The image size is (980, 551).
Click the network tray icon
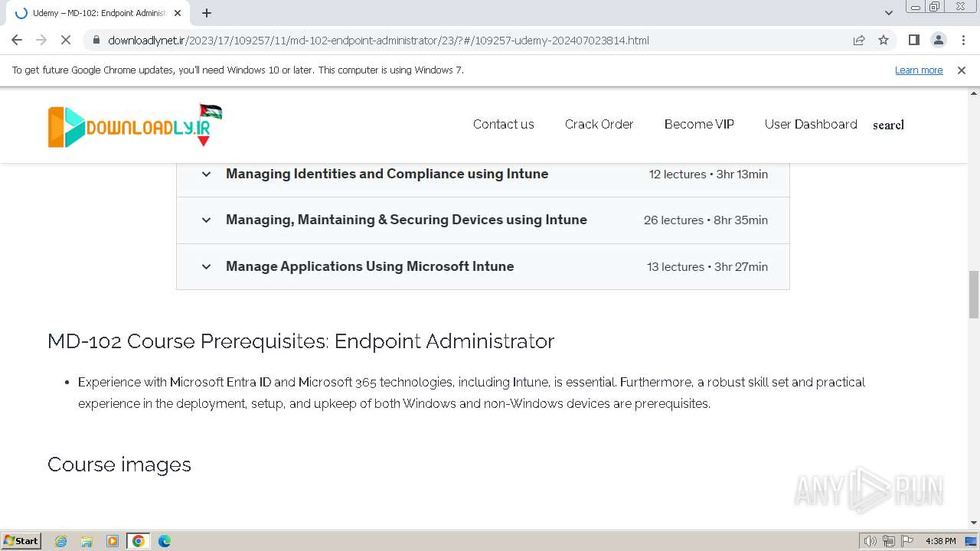888,541
